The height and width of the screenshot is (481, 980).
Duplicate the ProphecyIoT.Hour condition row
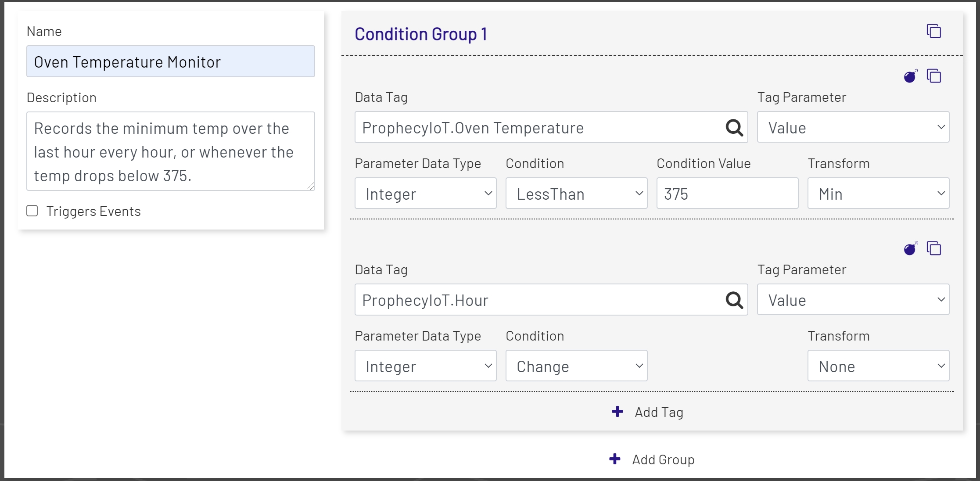[934, 248]
